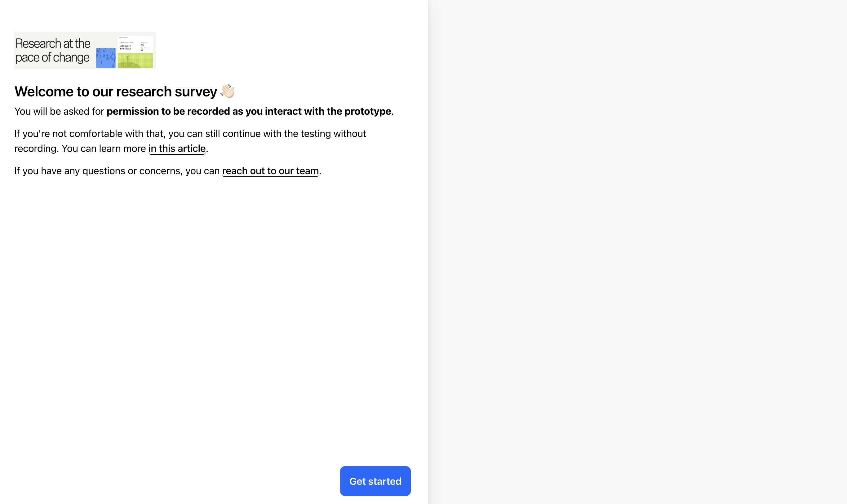Click the 'Report Preview' label in banner
The image size is (847, 504).
(123, 38)
